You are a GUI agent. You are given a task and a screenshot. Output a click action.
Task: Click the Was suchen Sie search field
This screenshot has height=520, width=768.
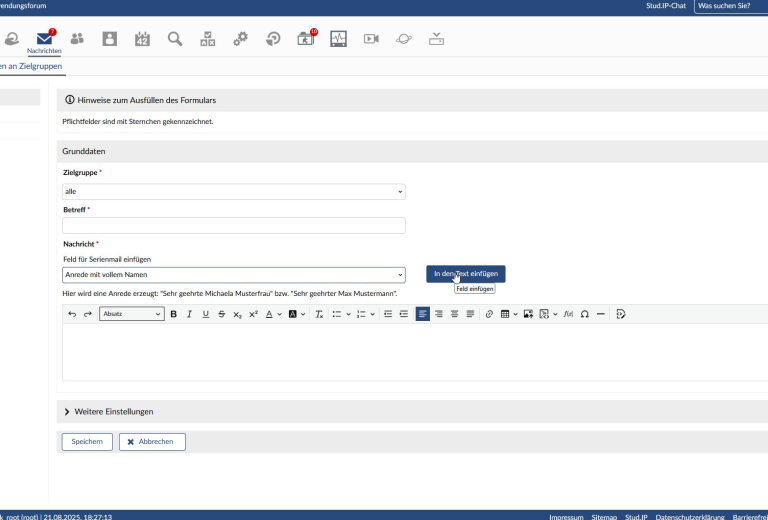(x=731, y=6)
